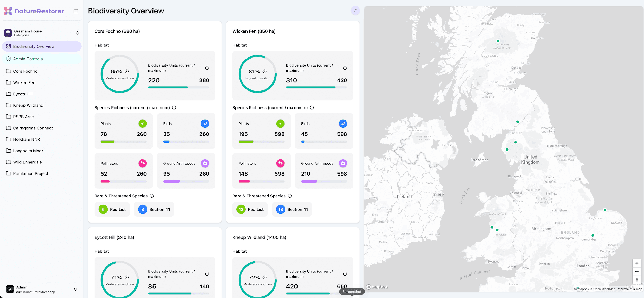644x298 pixels.
Task: Click the Knepp Wildland (1400 ha) card title
Action: coord(259,237)
